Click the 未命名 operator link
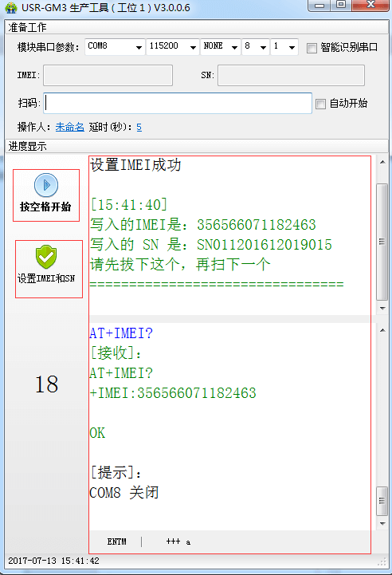The image size is (392, 575). (69, 127)
